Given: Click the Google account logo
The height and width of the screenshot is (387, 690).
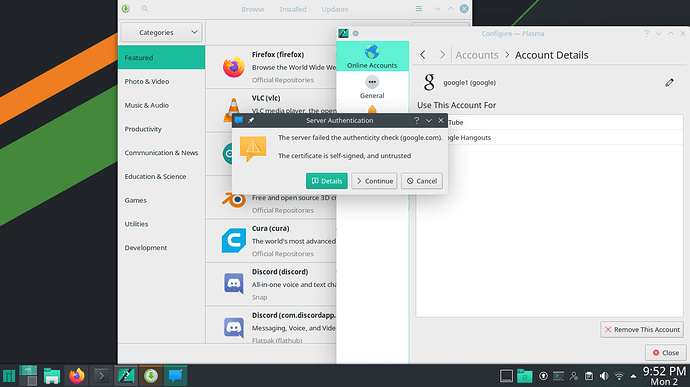Looking at the screenshot, I should tap(429, 82).
